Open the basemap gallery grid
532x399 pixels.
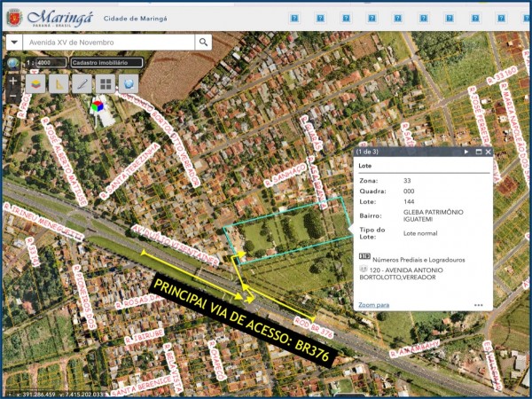click(106, 83)
